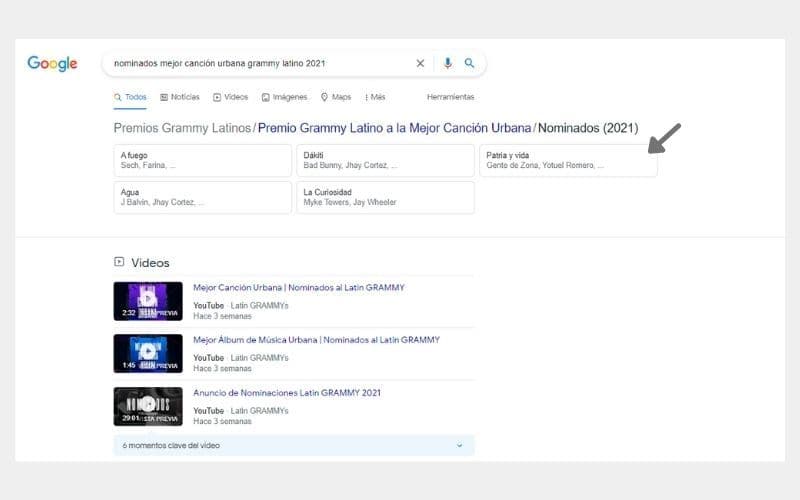Select the A fuego nominee card
This screenshot has width=800, height=500.
203,160
